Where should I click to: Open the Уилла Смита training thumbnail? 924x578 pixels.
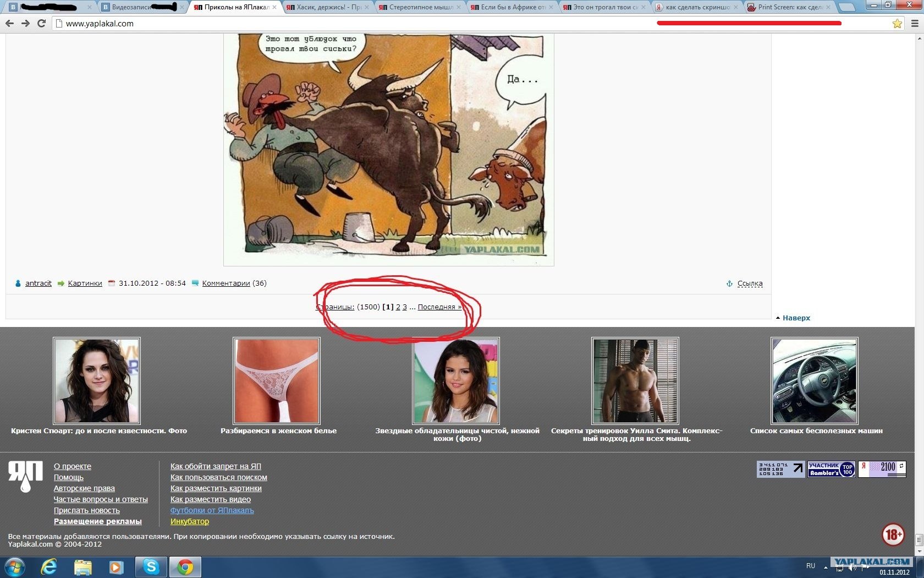(x=635, y=381)
